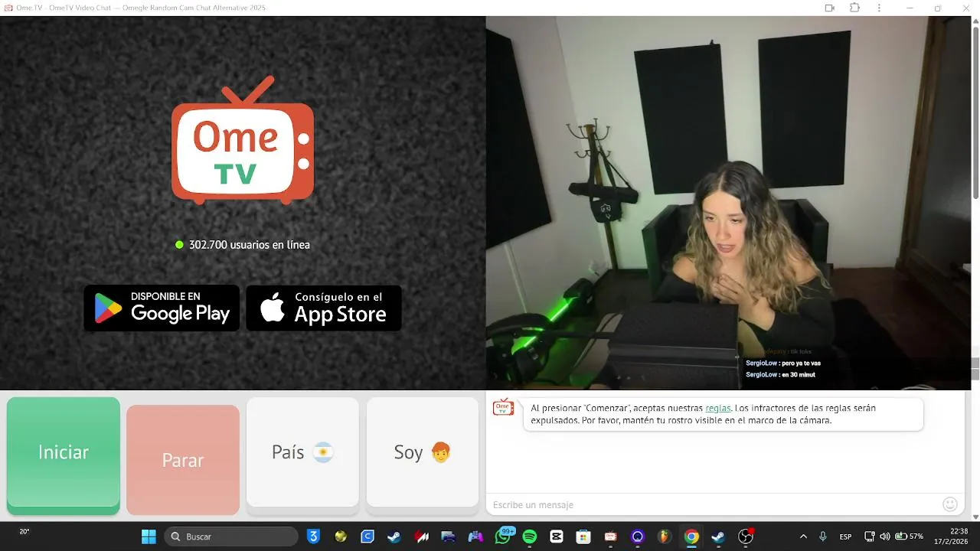This screenshot has width=980, height=551.
Task: Click the Parar red button
Action: (x=183, y=460)
